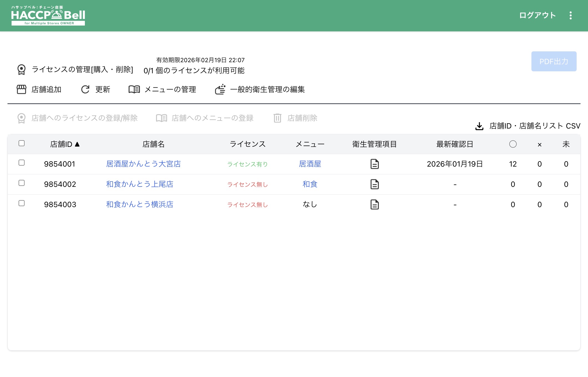This screenshot has width=588, height=377.
Task: Open hygiene items document for store 9854001
Action: coord(374,164)
